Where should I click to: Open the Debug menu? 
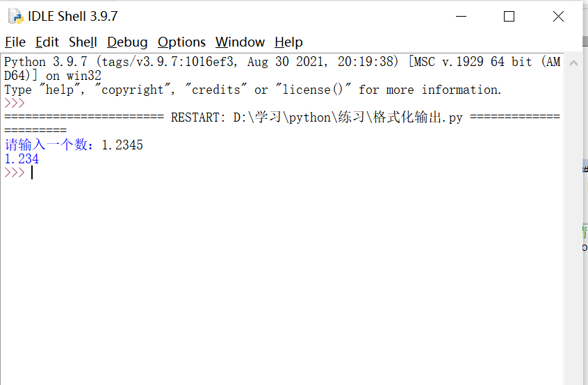point(127,42)
